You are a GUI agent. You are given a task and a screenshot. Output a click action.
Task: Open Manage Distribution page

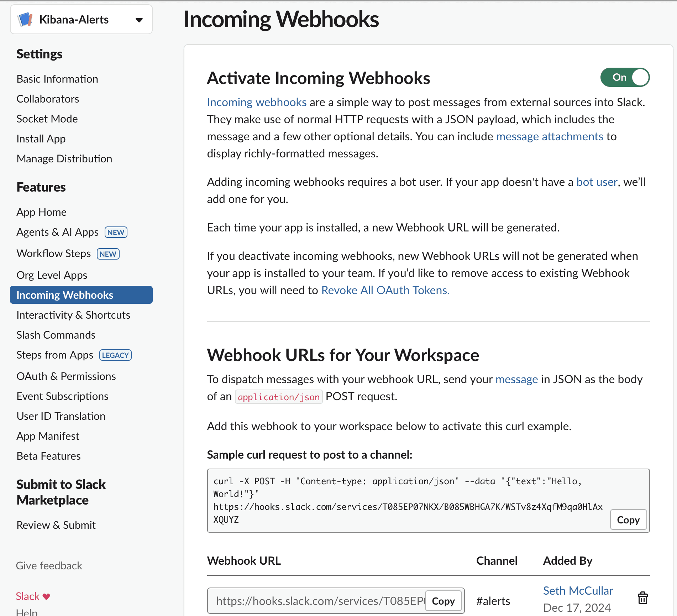(64, 159)
